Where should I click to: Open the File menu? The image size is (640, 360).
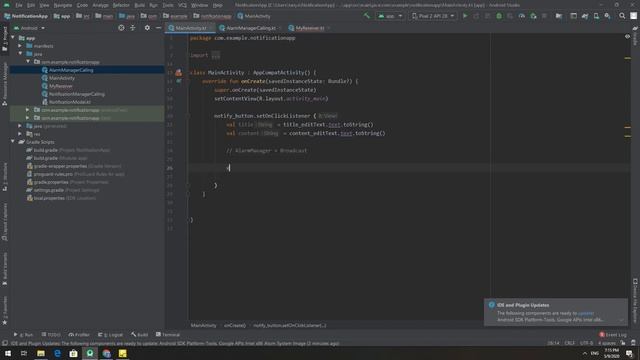19,5
